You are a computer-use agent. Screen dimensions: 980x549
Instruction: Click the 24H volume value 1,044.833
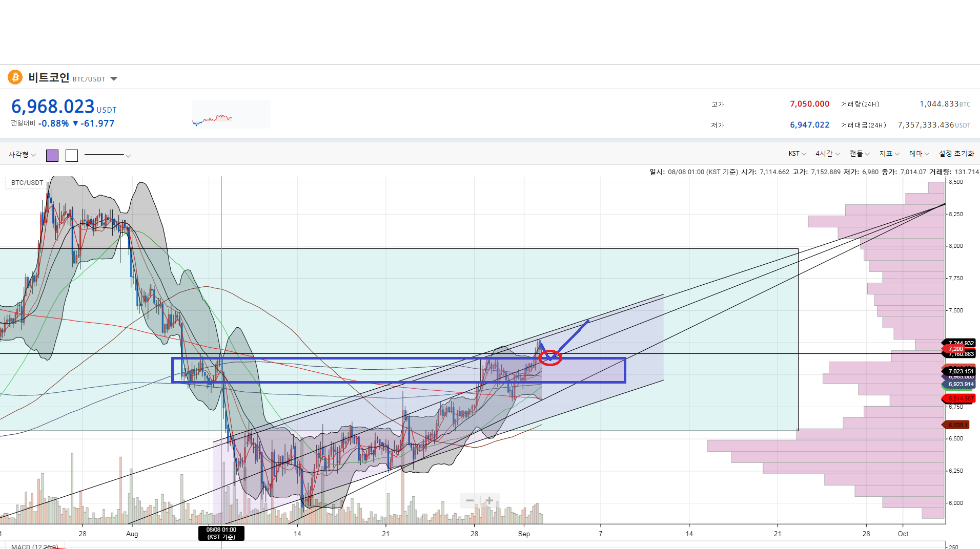(938, 104)
